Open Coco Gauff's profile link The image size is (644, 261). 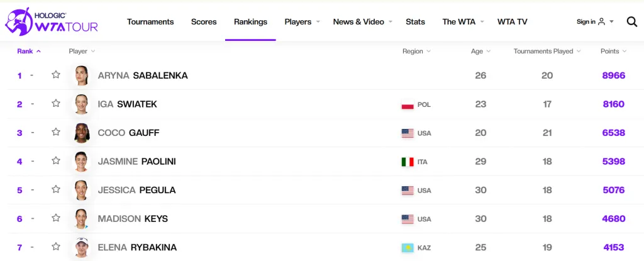(x=128, y=133)
